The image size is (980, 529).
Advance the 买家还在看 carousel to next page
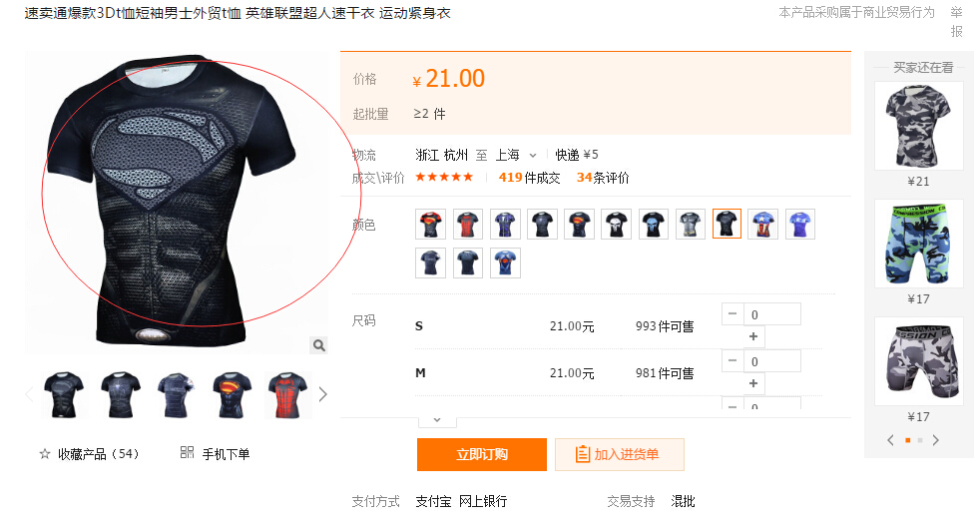point(936,440)
